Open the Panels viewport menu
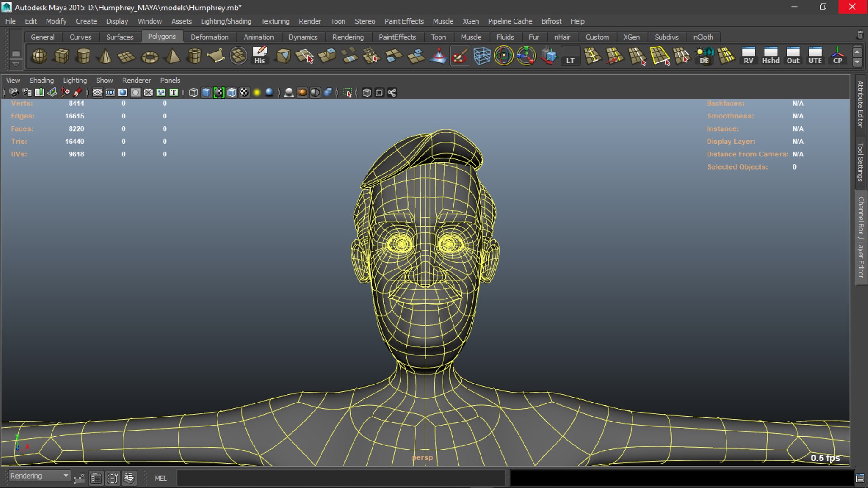Screen dimensions: 868x488 click(x=170, y=80)
